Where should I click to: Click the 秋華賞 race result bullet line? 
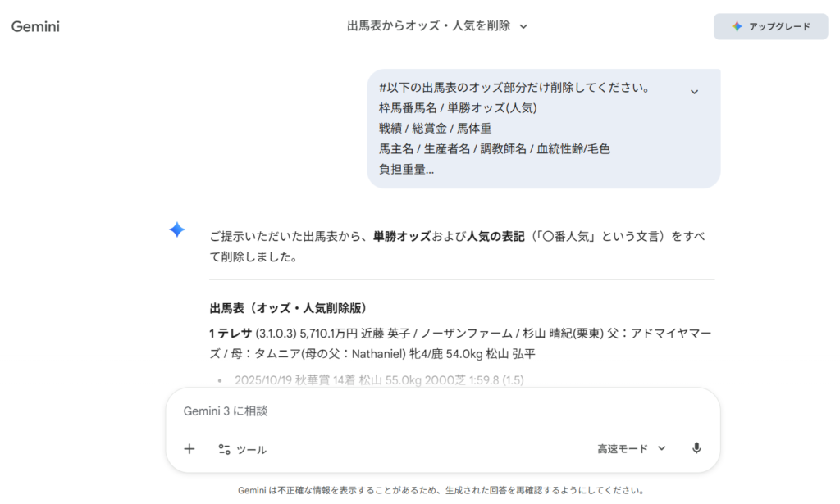[377, 380]
